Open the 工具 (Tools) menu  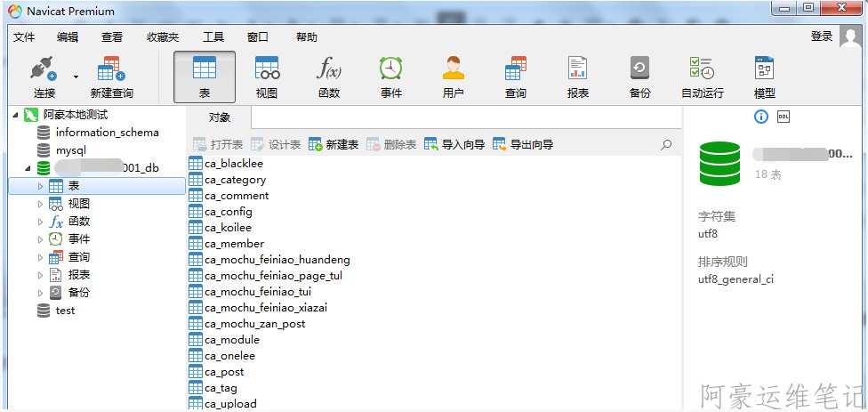click(x=213, y=36)
